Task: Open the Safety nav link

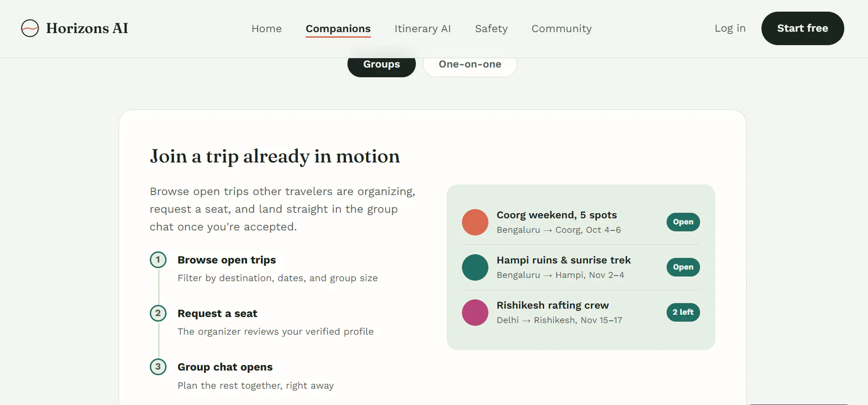Action: click(491, 29)
